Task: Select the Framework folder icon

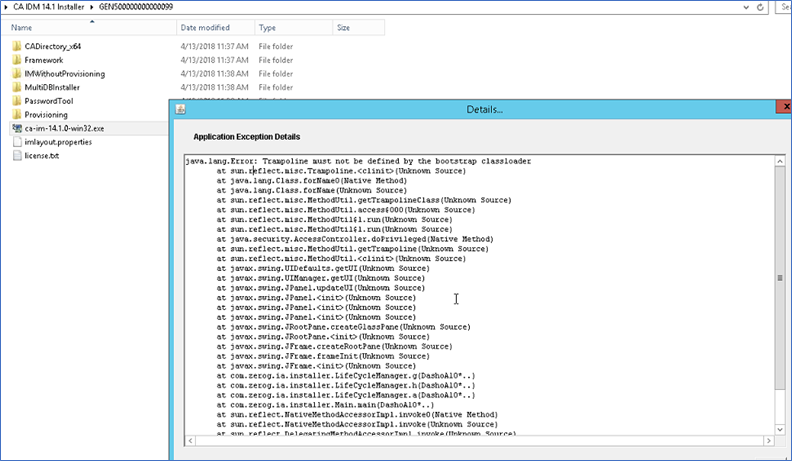Action: (x=17, y=60)
